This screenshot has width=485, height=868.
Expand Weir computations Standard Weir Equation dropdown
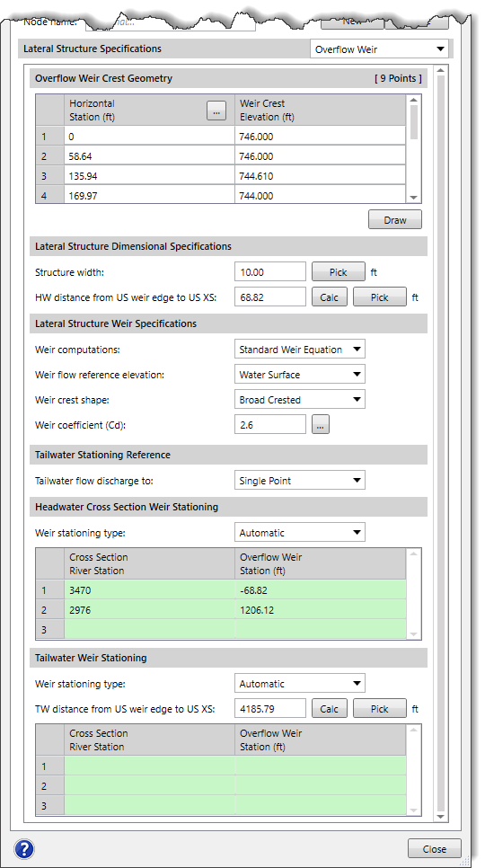coord(300,350)
